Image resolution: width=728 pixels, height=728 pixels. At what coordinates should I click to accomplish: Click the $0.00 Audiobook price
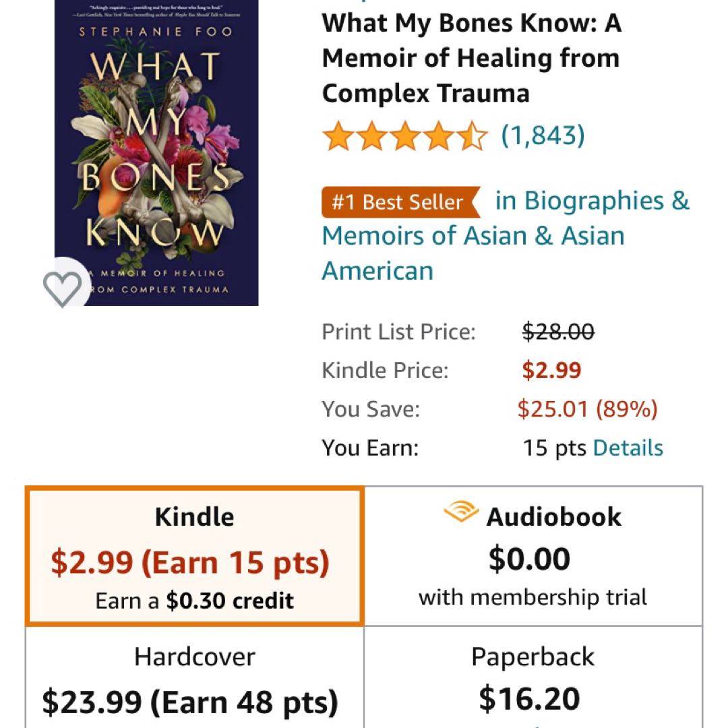tap(529, 559)
